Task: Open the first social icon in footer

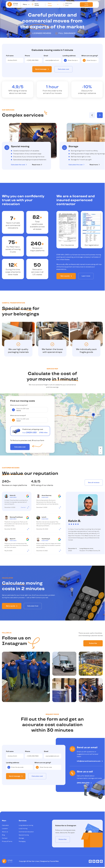Action: point(90,861)
